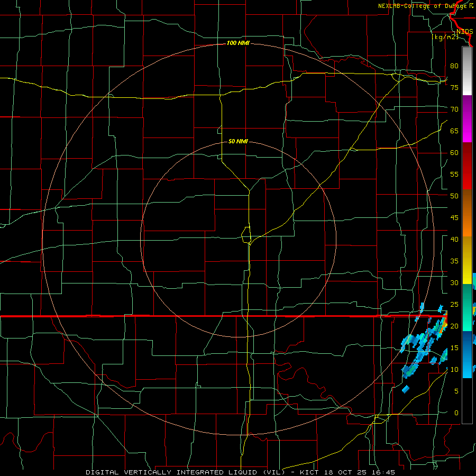Select the "60" value on the VIL scale
Image resolution: width=476 pixels, height=476 pixels.
pos(454,153)
